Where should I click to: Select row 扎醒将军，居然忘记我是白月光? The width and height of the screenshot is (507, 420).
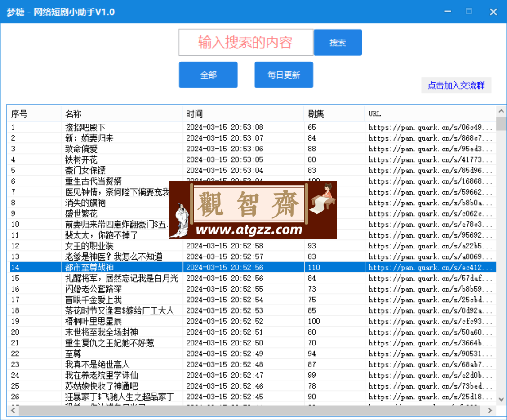click(252, 278)
